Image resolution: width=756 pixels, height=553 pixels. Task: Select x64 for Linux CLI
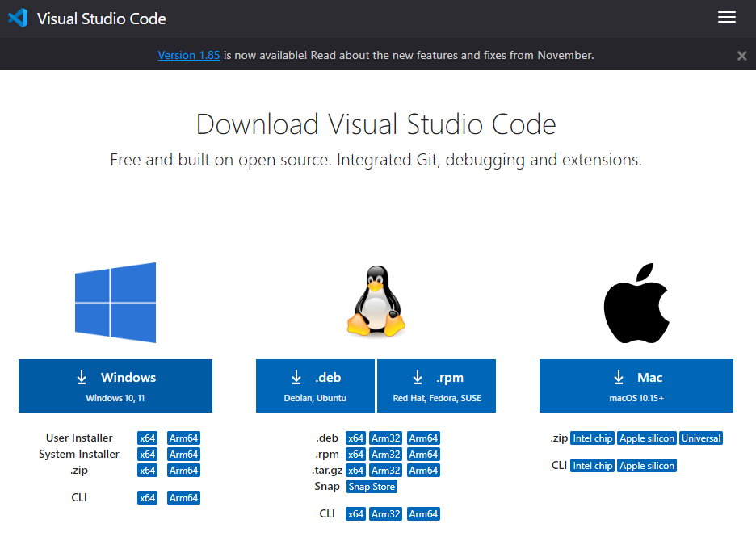coord(356,514)
